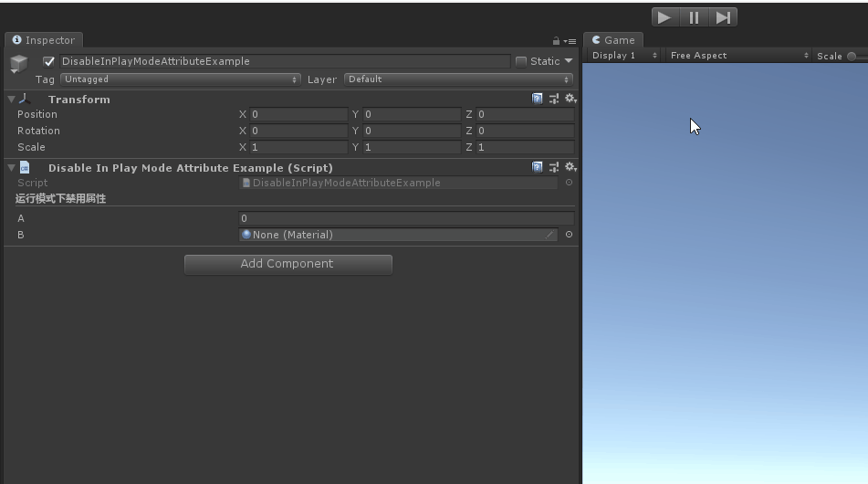Viewport: 868px width, 484px height.
Task: Click the Step frame button
Action: [x=723, y=17]
